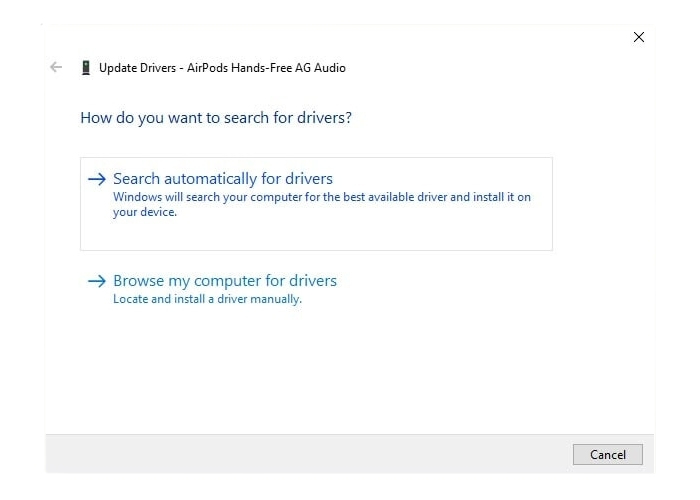Image resolution: width=700 pixels, height=500 pixels.
Task: Click the arrow icon beside Browse my computer
Action: pyautogui.click(x=97, y=281)
